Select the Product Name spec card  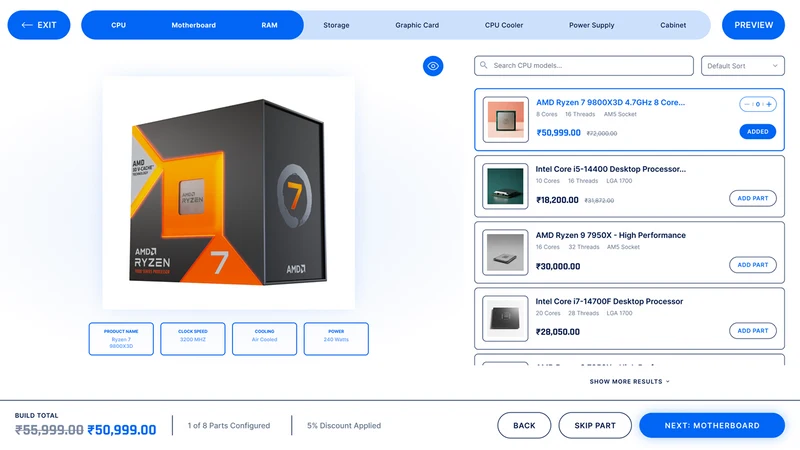click(121, 339)
